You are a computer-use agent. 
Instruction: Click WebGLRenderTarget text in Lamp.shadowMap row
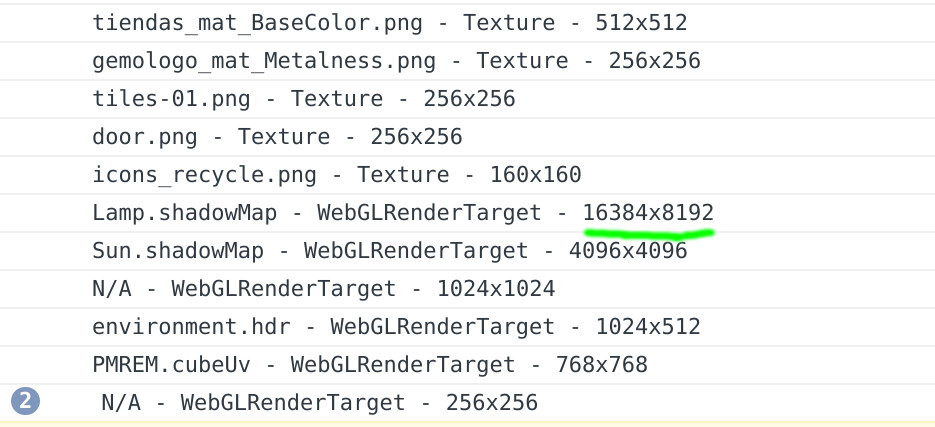(x=429, y=213)
